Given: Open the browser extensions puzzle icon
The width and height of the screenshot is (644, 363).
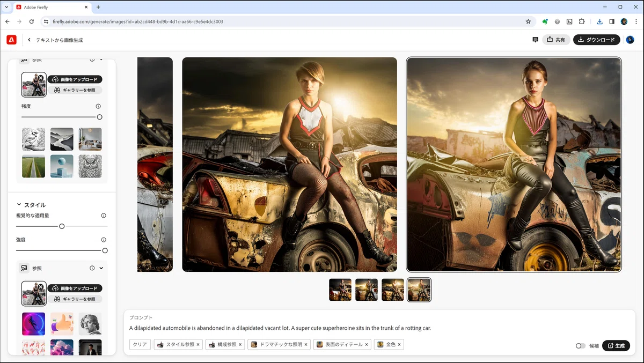Looking at the screenshot, I should pyautogui.click(x=582, y=21).
